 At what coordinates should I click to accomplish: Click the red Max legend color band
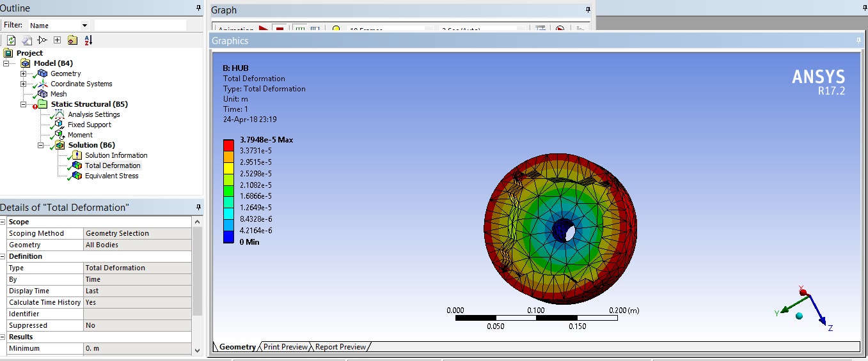point(228,145)
